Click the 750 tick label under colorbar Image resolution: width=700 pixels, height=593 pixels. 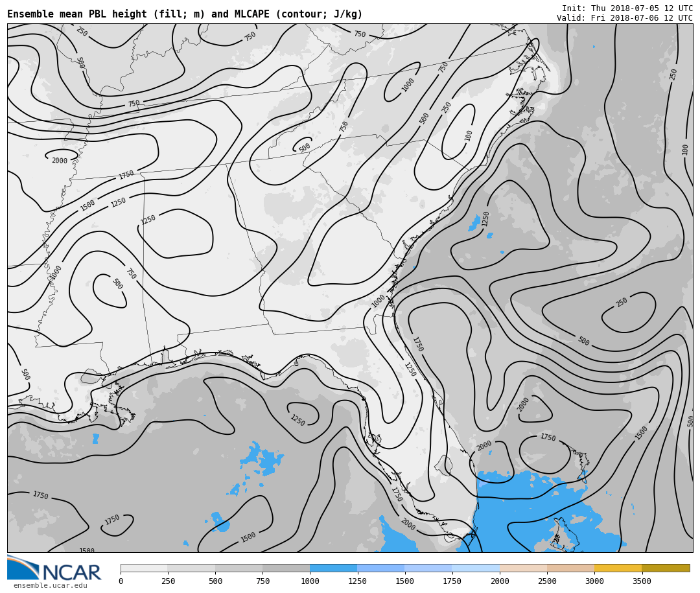262,581
